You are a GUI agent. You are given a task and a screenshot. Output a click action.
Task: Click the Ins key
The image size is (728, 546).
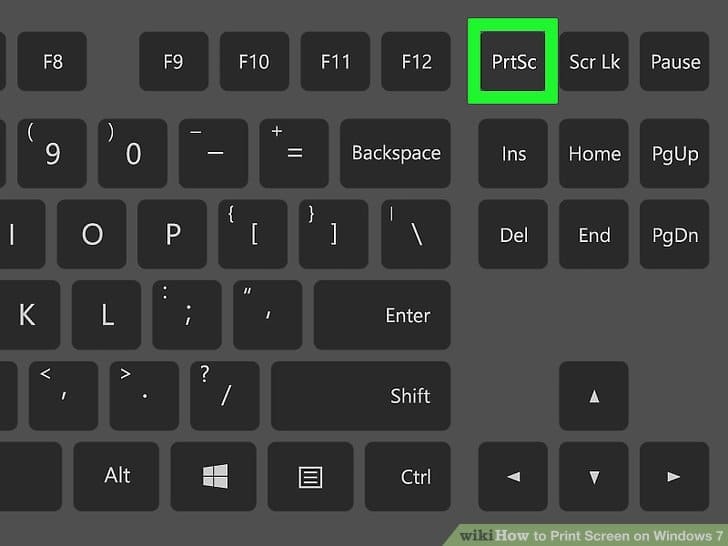(513, 153)
